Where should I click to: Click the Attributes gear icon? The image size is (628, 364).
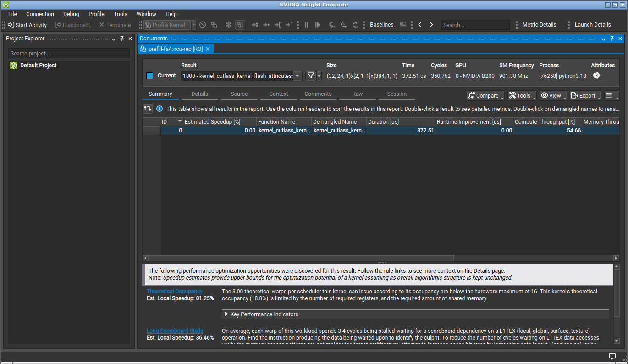596,76
